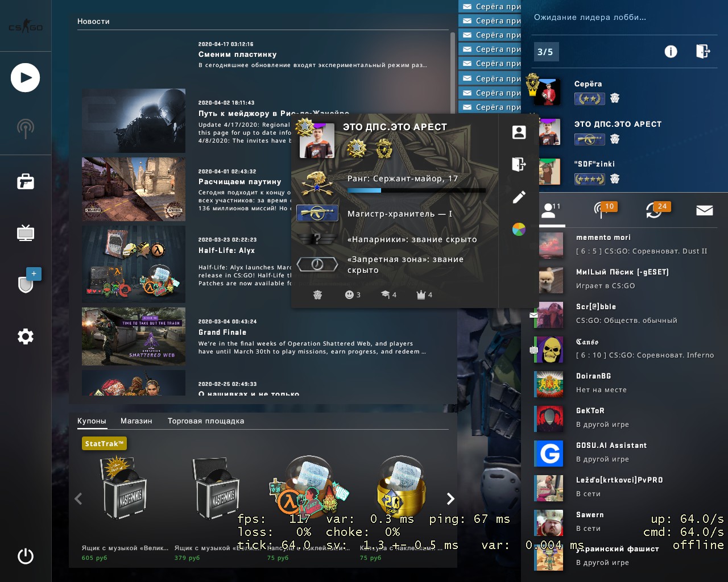The width and height of the screenshot is (728, 582).
Task: Pick the color wheel in player card
Action: 519,230
